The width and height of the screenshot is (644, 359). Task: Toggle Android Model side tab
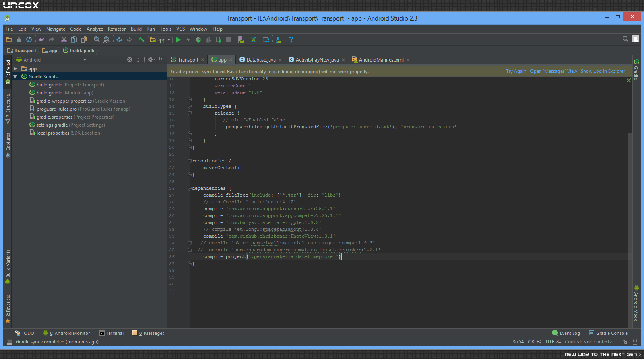[x=636, y=304]
